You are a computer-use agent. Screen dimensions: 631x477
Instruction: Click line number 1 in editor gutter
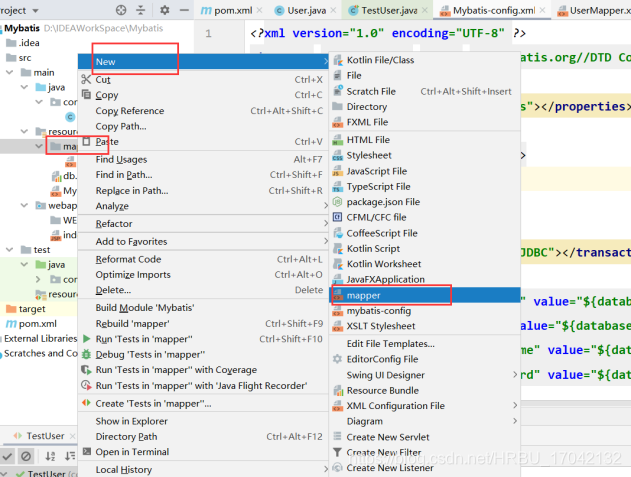coord(208,33)
